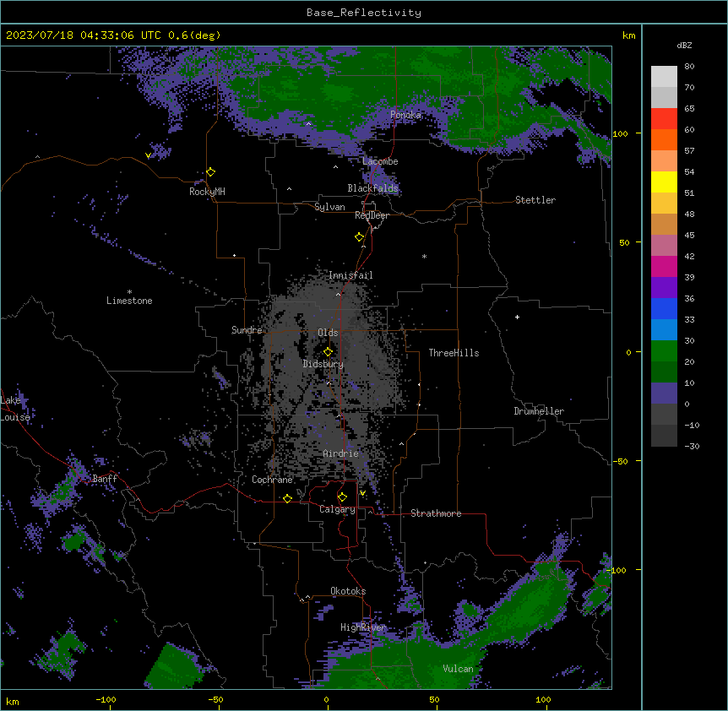Click the -30 value on the dBZ legend
The image size is (728, 711).
click(x=692, y=446)
